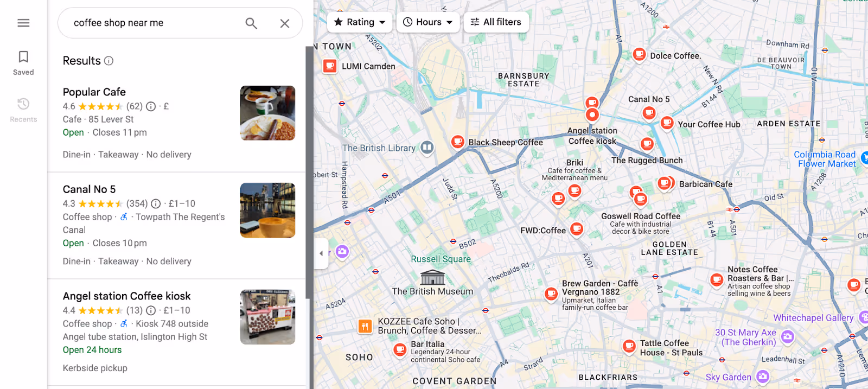Select the Canal No 5 map pin
The width and height of the screenshot is (868, 389).
tap(649, 113)
